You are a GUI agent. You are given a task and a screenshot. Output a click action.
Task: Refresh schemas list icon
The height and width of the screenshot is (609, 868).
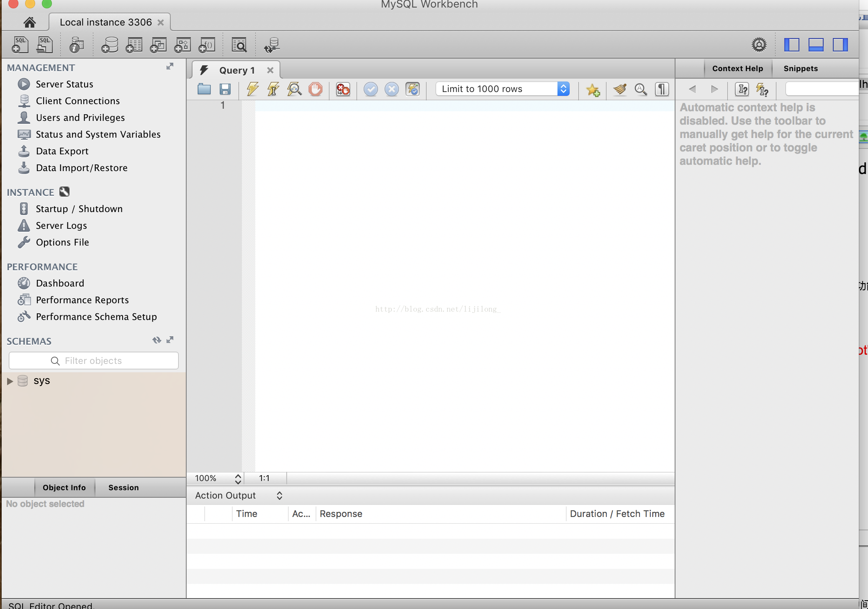(157, 340)
